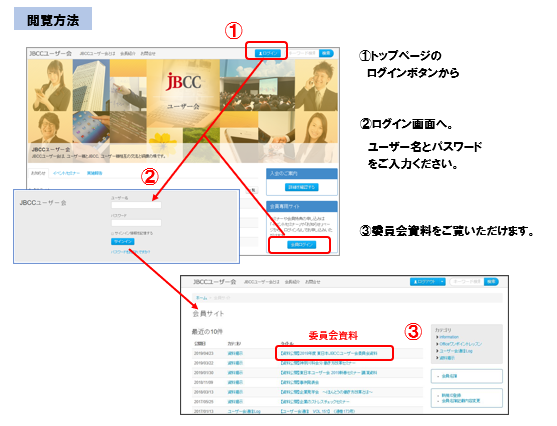This screenshot has height=426, width=557.
Task: Click the tablet with app icons photo
Action: coord(92,127)
